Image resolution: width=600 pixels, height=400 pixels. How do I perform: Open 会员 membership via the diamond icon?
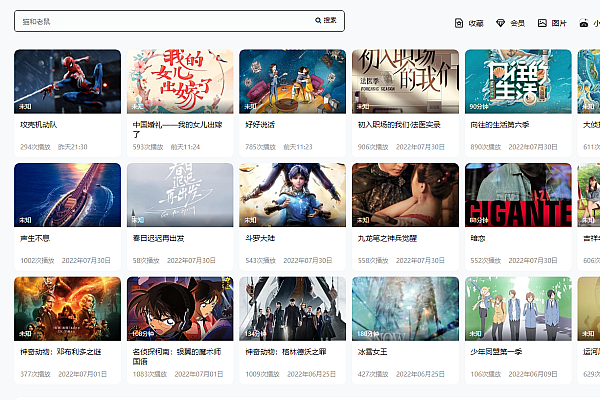(500, 23)
